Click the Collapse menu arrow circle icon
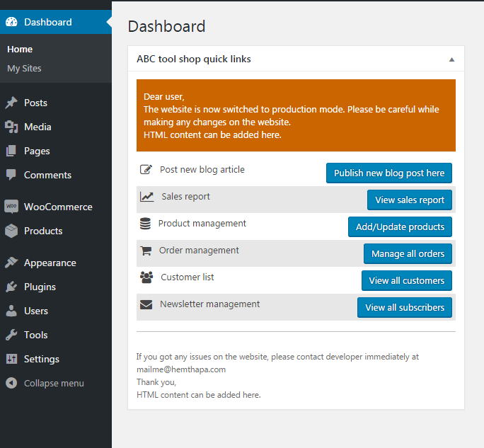The image size is (484, 448). (x=11, y=383)
